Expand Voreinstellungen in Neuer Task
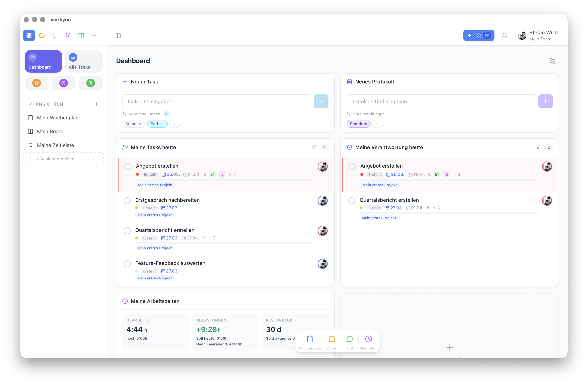The image size is (588, 385). click(x=145, y=114)
